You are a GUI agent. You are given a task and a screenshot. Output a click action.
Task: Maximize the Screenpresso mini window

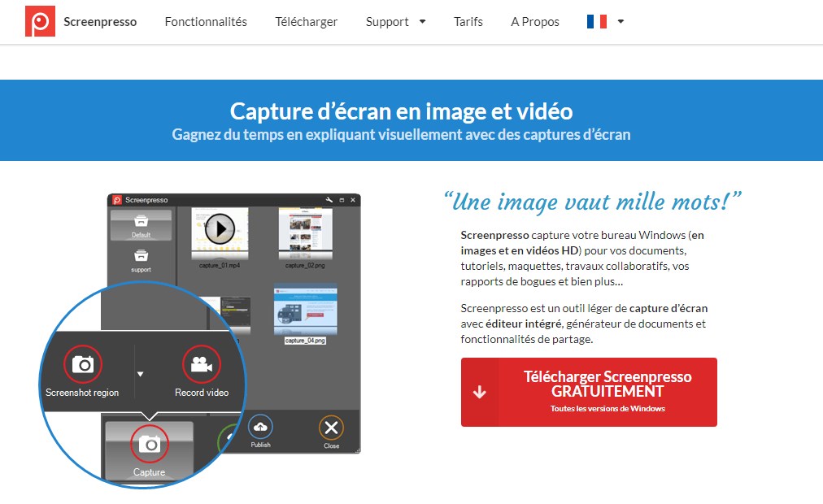point(342,200)
